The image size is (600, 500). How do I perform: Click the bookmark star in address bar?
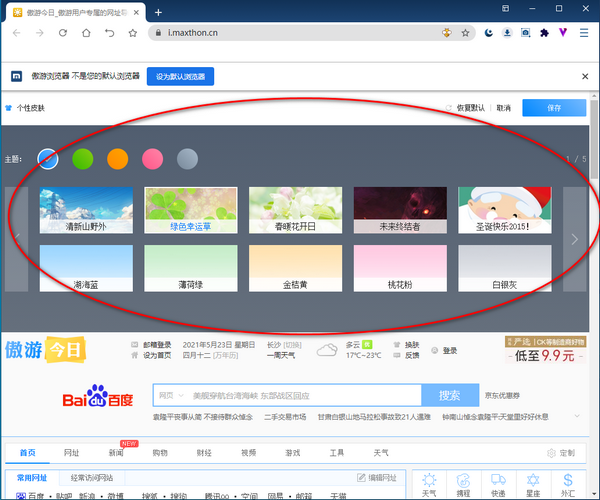point(465,33)
